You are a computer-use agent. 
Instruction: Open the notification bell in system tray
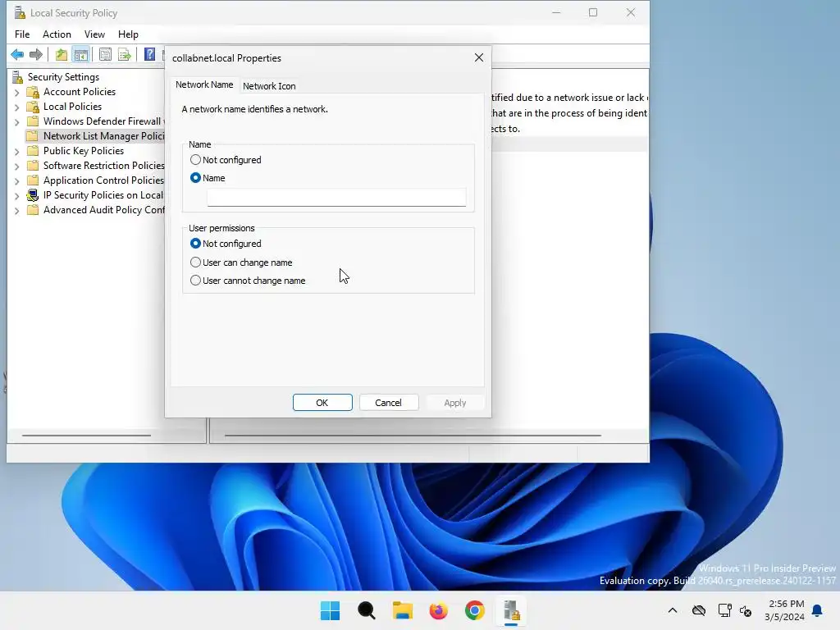tap(818, 610)
